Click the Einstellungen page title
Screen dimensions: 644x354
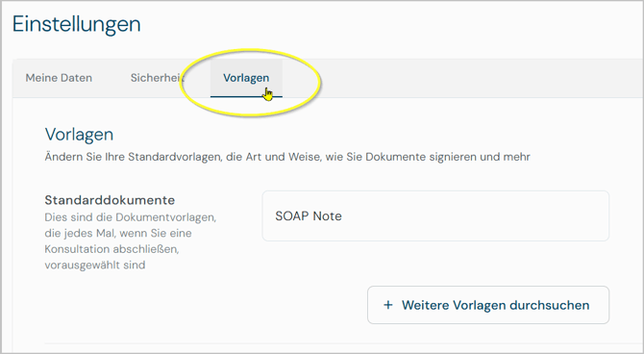[x=77, y=24]
